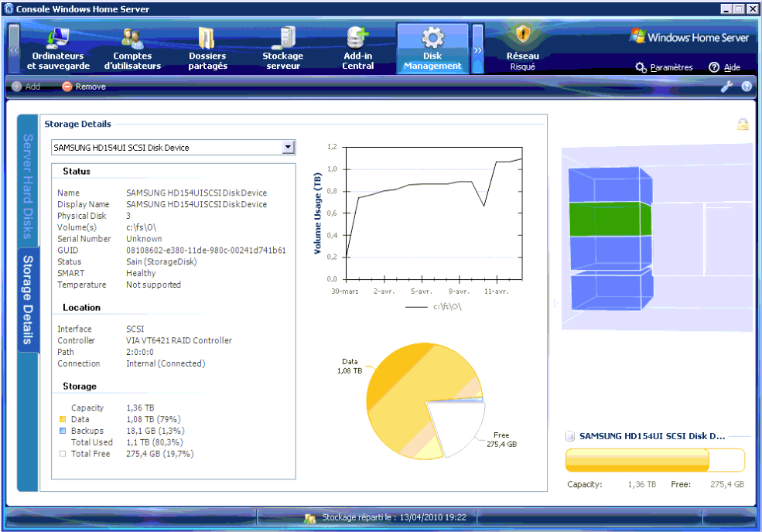The width and height of the screenshot is (762, 532).
Task: Click the Data yellow legend swatch
Action: pos(62,419)
